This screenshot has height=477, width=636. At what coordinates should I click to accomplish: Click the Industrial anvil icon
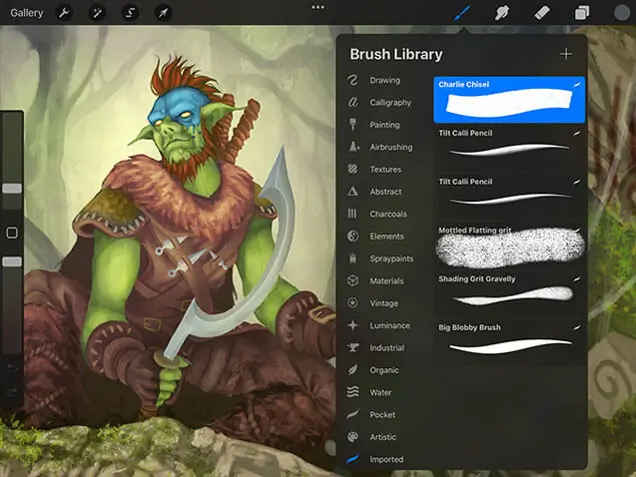[x=353, y=348]
